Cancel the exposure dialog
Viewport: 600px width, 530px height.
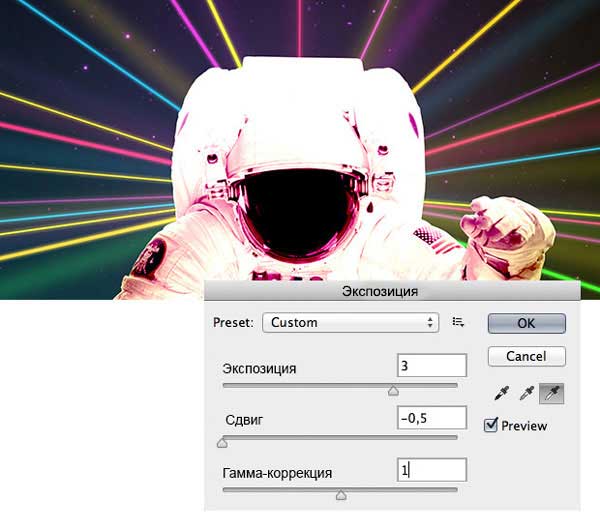[526, 356]
